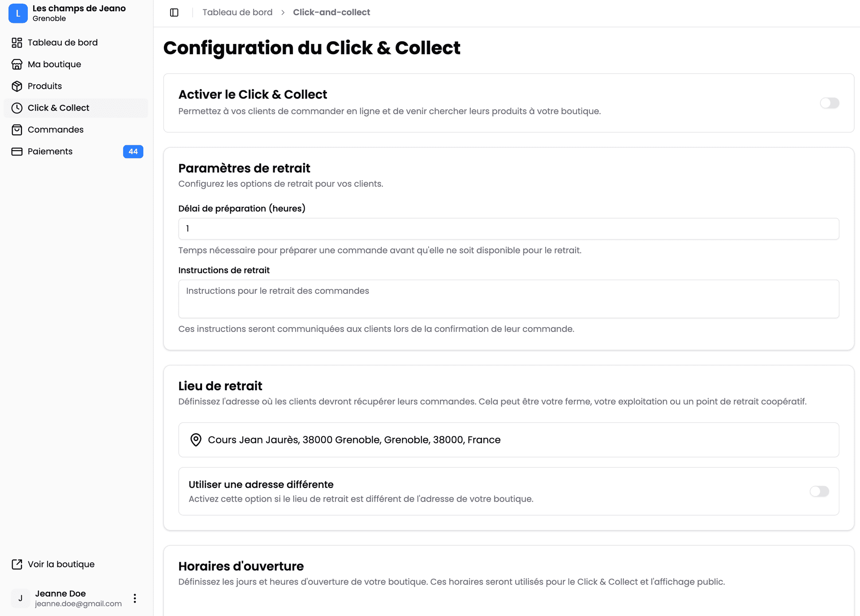The width and height of the screenshot is (860, 616).
Task: Click the credit card icon for Paiements
Action: click(17, 151)
